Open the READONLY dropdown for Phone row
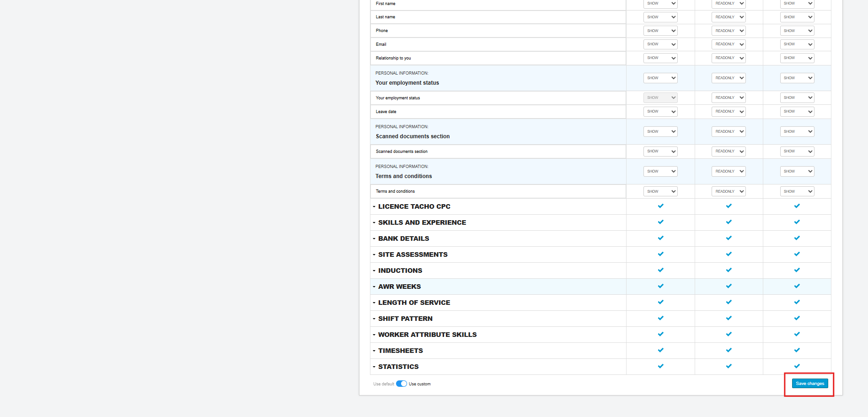 pos(729,31)
